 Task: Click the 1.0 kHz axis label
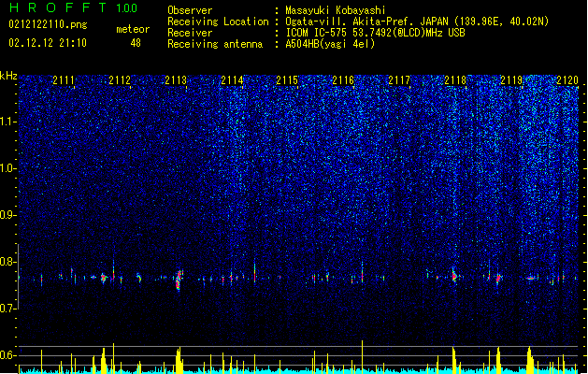coord(7,168)
